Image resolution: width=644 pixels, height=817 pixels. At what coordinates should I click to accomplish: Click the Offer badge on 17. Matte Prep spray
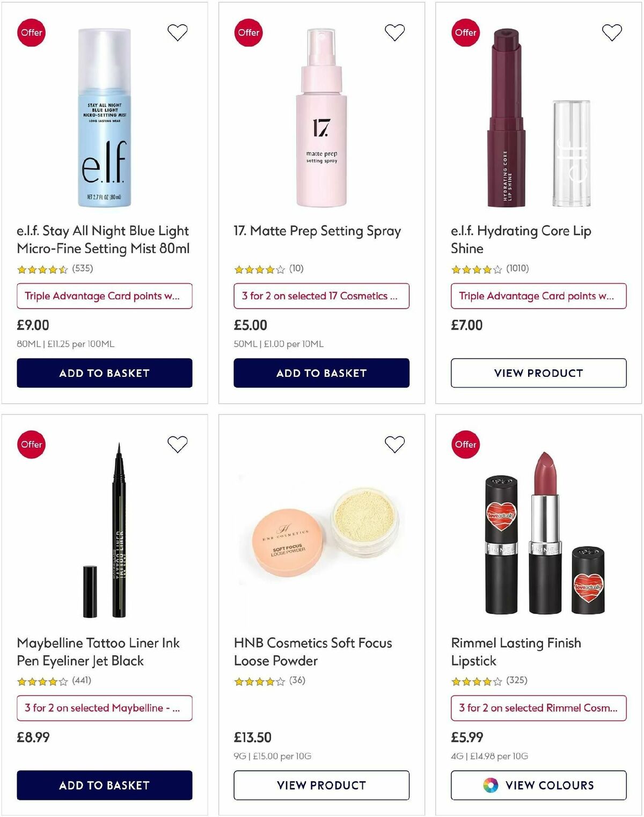coord(248,32)
